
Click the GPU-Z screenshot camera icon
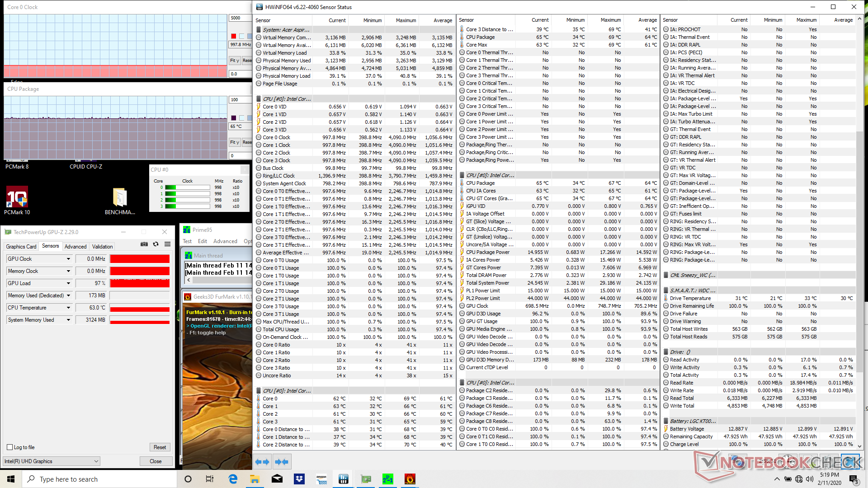click(144, 244)
